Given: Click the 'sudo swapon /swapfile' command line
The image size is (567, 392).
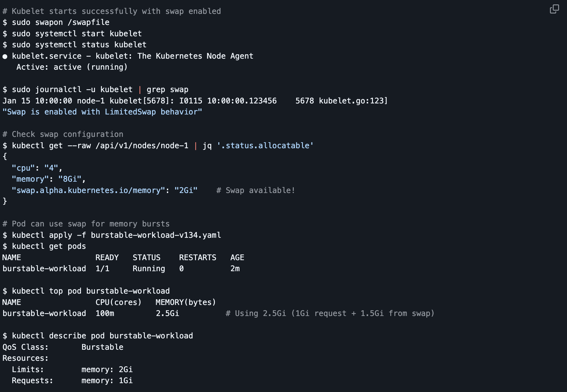Looking at the screenshot, I should (x=60, y=22).
